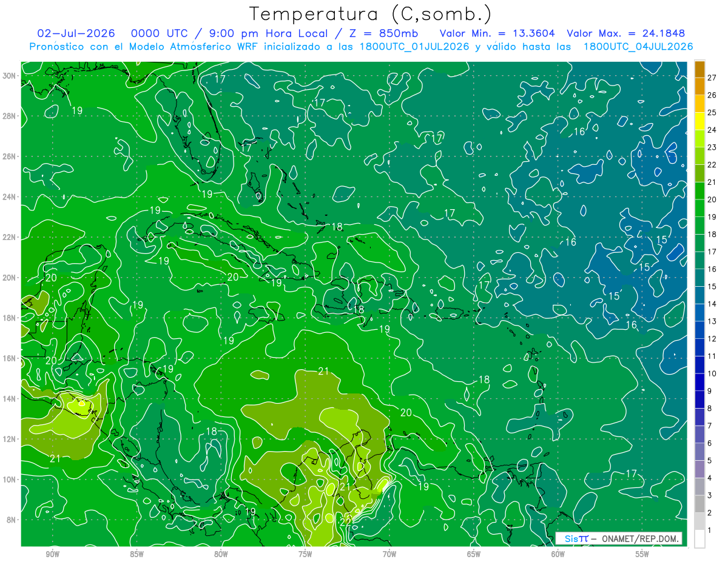Viewport: 728px width, 562px height.
Task: Click the longitude axis label "75W"
Action: point(305,554)
